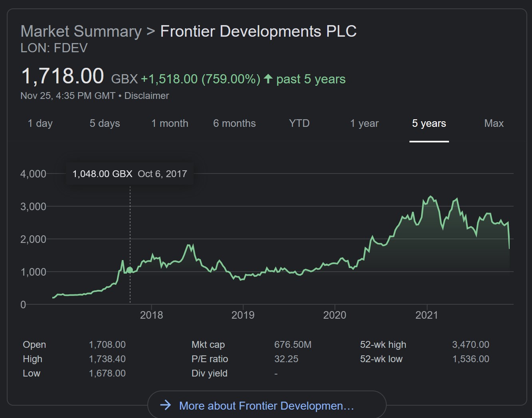
Task: Click the 2020 x-axis label
Action: coord(335,315)
